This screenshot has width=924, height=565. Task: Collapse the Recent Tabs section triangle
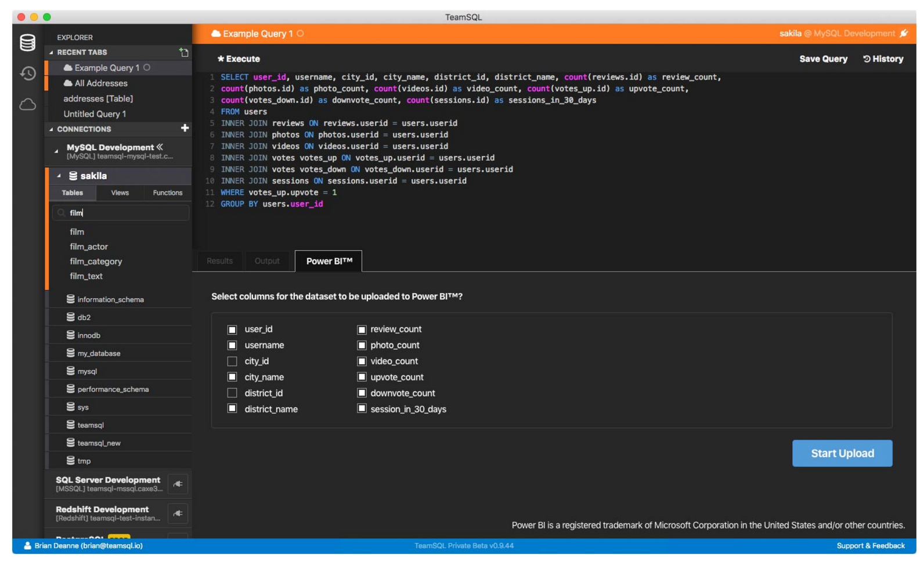pyautogui.click(x=51, y=52)
